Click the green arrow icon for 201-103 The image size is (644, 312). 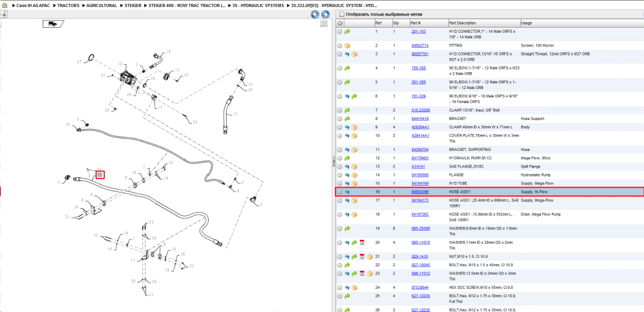pyautogui.click(x=347, y=32)
